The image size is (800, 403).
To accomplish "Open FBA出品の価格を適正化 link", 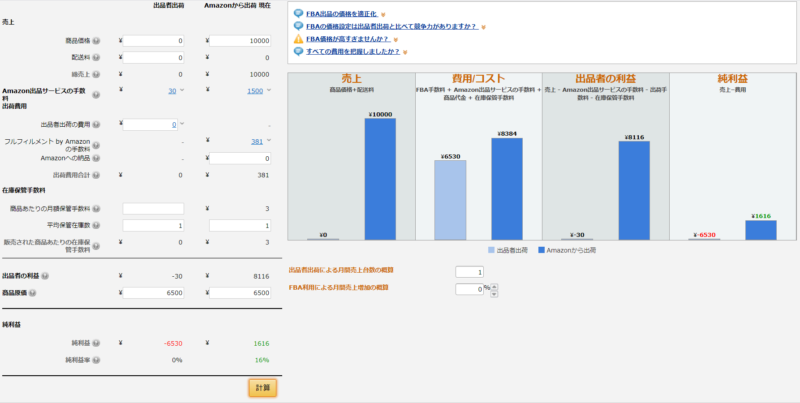I will click(342, 14).
